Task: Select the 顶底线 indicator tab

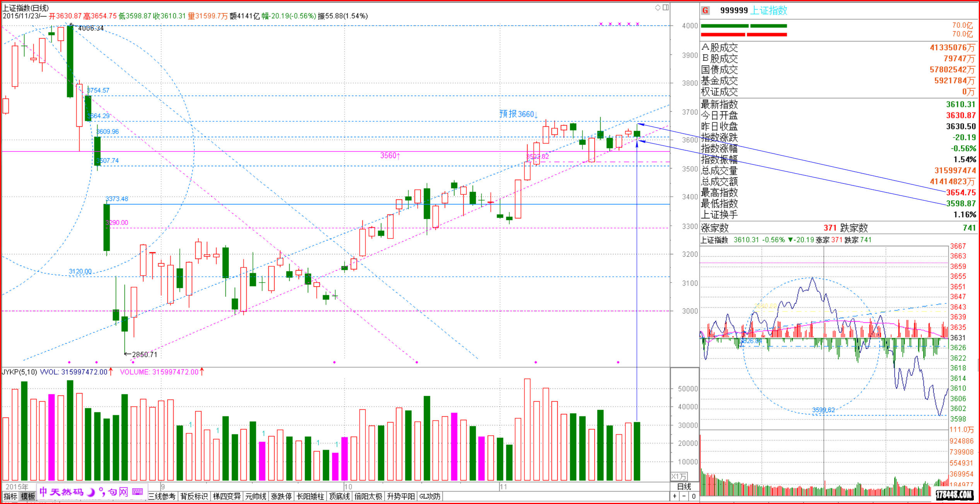Action: point(339,496)
